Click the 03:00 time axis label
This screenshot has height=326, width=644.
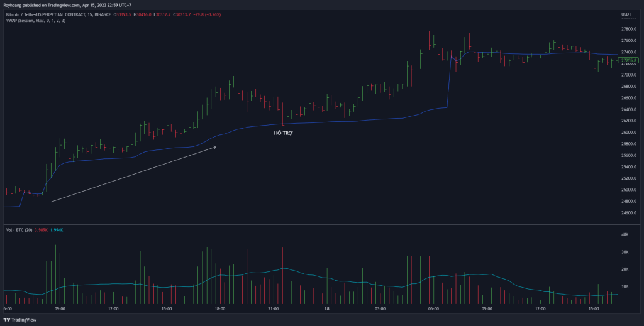tap(379, 309)
